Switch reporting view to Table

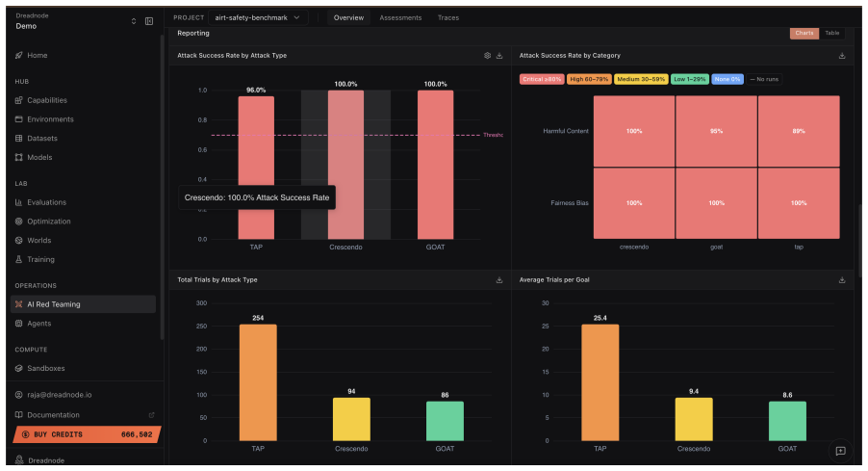click(x=832, y=34)
